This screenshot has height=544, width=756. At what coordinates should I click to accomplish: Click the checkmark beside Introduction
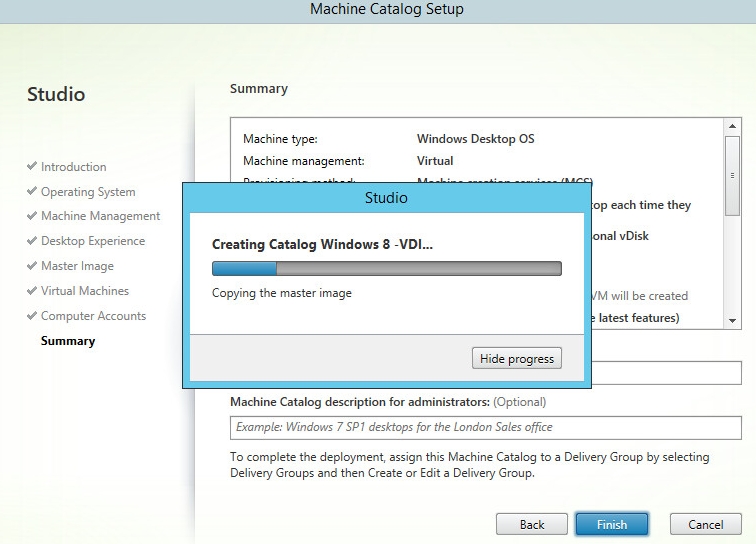[x=32, y=166]
